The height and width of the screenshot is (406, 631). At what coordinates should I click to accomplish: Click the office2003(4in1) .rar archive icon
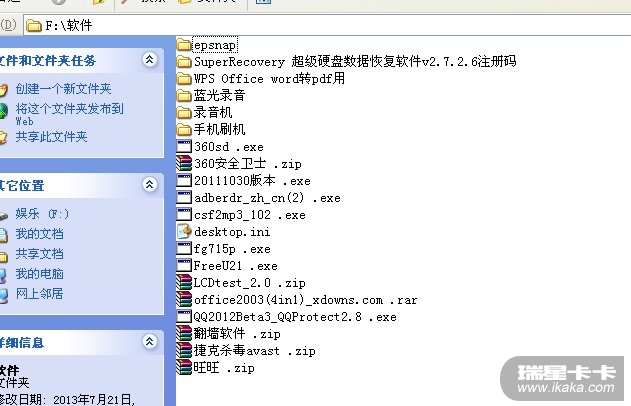pos(184,299)
